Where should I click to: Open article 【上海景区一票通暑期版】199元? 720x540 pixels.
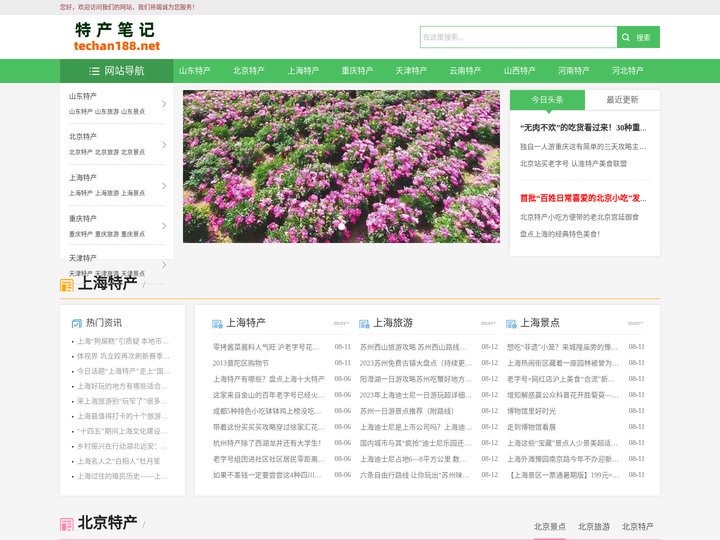click(x=563, y=475)
